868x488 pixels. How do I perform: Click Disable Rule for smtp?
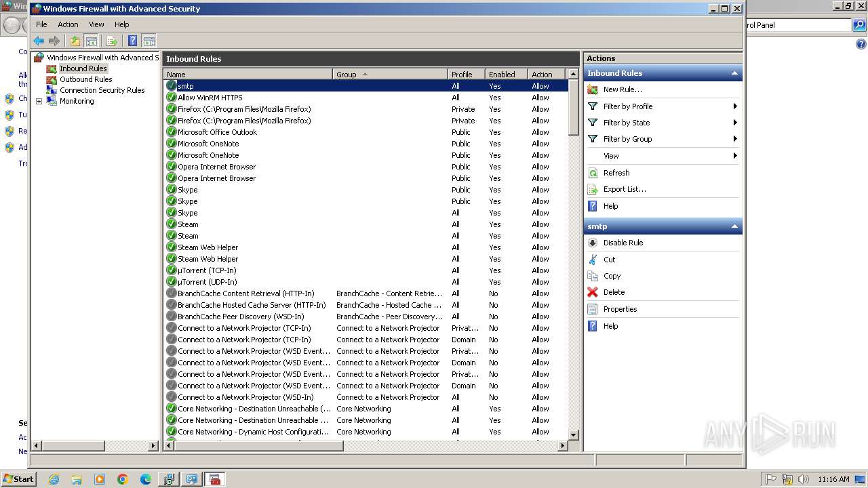pos(623,243)
